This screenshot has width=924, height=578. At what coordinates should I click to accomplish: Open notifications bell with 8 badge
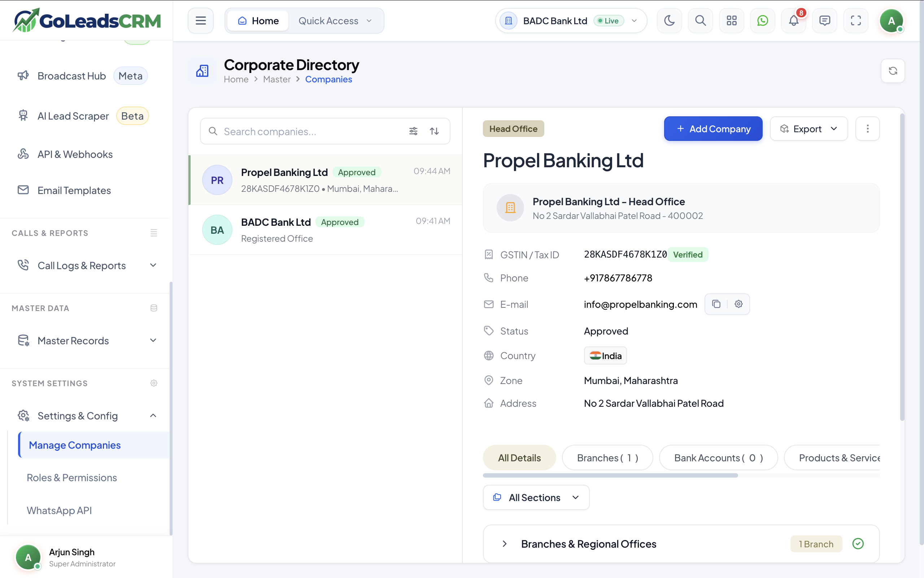794,21
